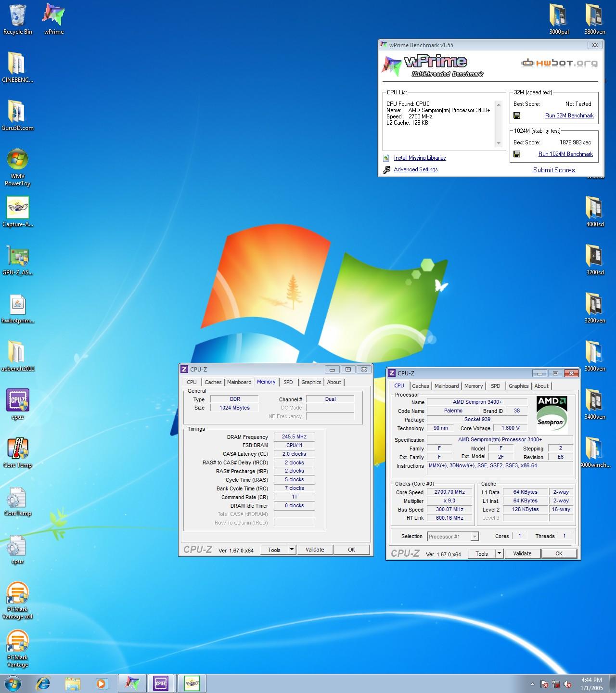This screenshot has height=693, width=616.
Task: Select the hwbotprime Java file icon
Action: [x=18, y=308]
